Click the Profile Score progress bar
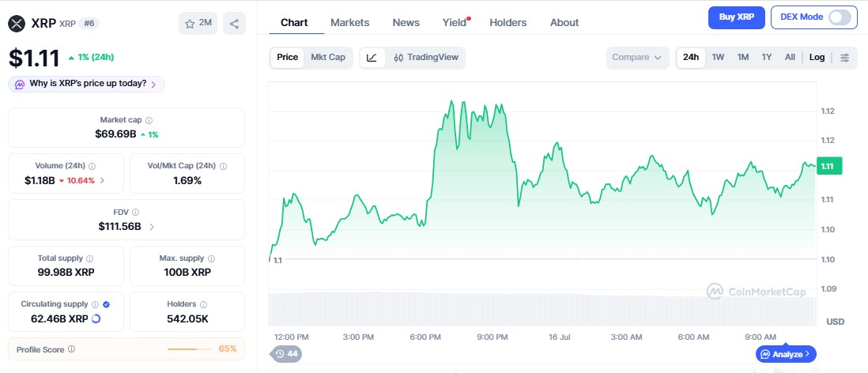Image resolution: width=868 pixels, height=373 pixels. pos(190,349)
